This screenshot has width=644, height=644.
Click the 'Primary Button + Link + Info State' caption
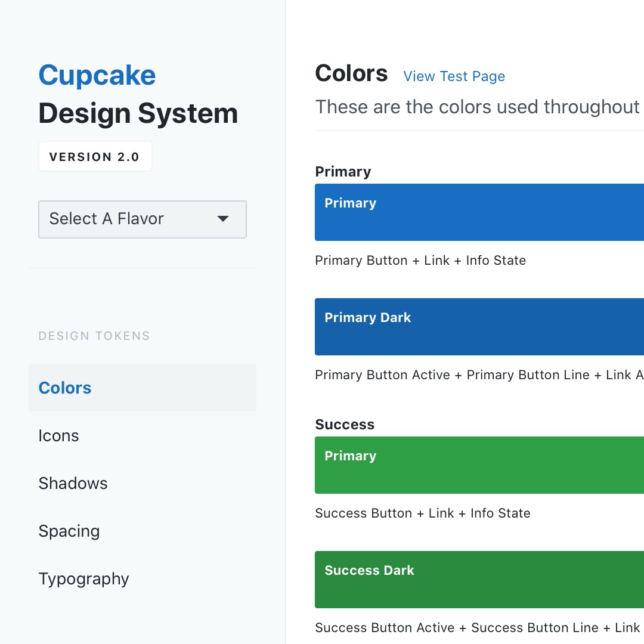click(420, 261)
